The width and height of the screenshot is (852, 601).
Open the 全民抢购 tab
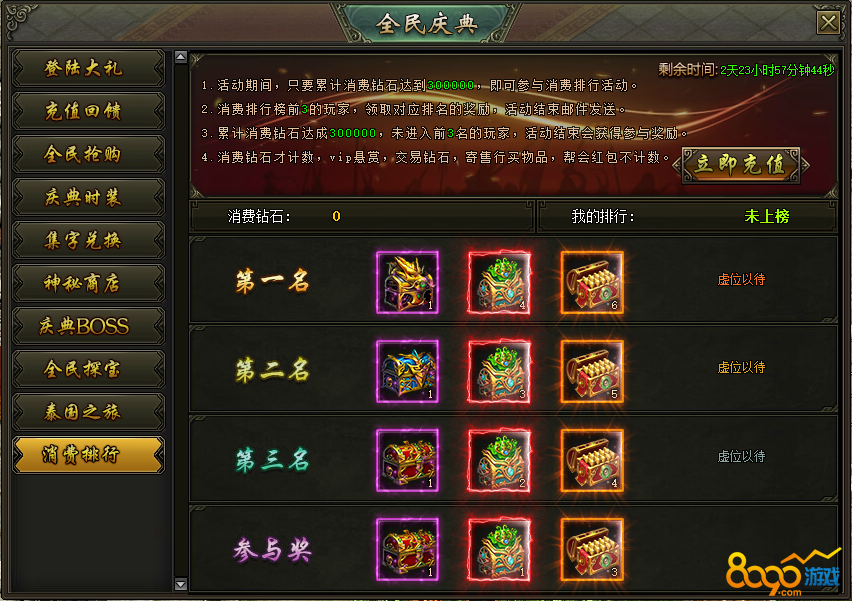point(88,154)
